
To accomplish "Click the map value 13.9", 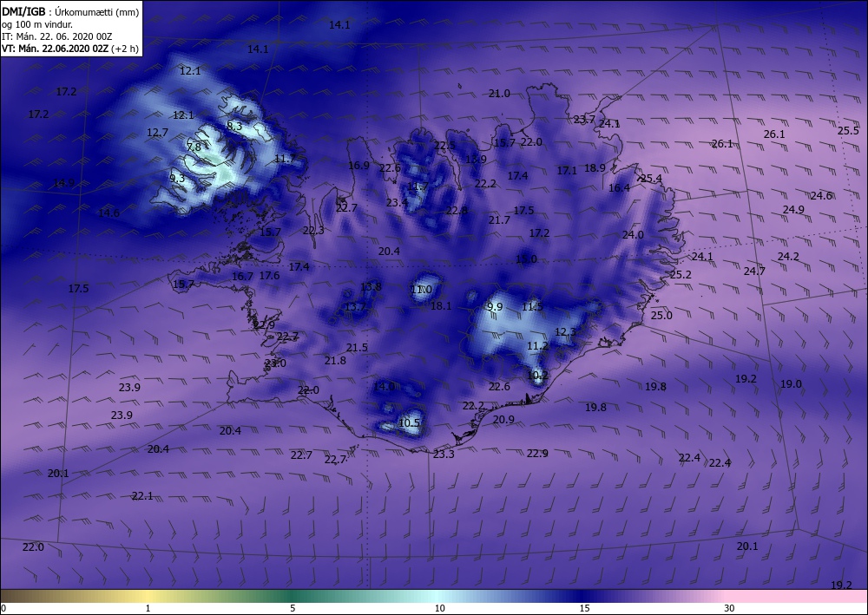I will (476, 160).
